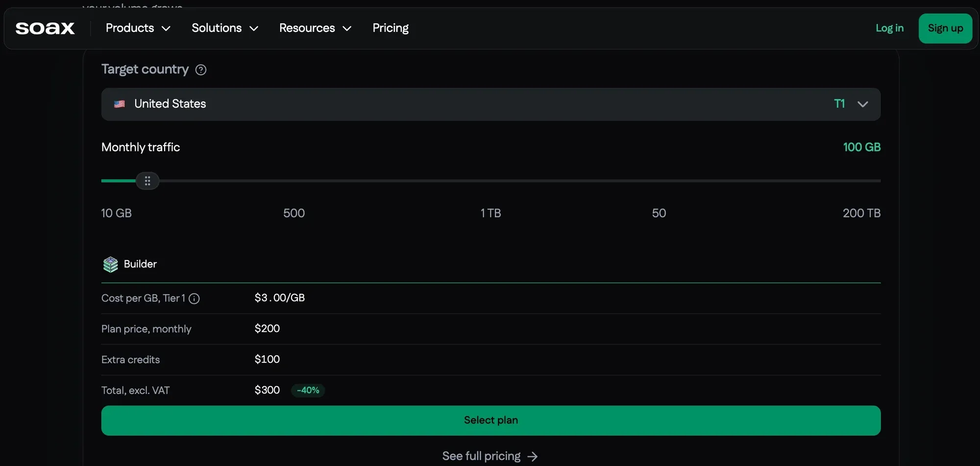Viewport: 980px width, 466px height.
Task: Click the See full pricing arrow icon
Action: point(533,457)
